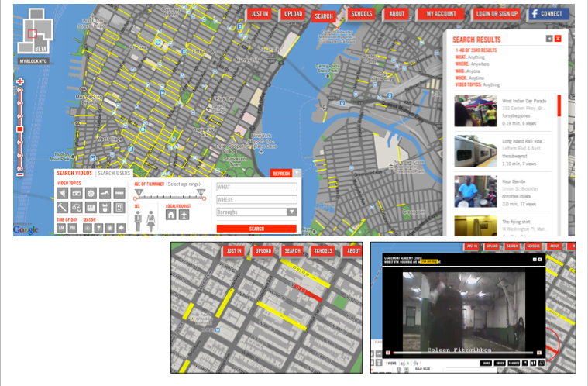Open Schools in the top navigation
The image size is (588, 386).
362,14
